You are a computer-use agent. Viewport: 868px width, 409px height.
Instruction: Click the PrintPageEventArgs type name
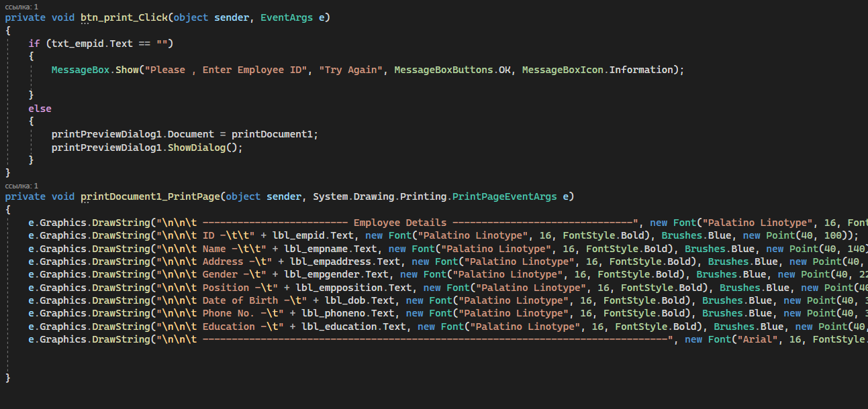[x=504, y=196]
